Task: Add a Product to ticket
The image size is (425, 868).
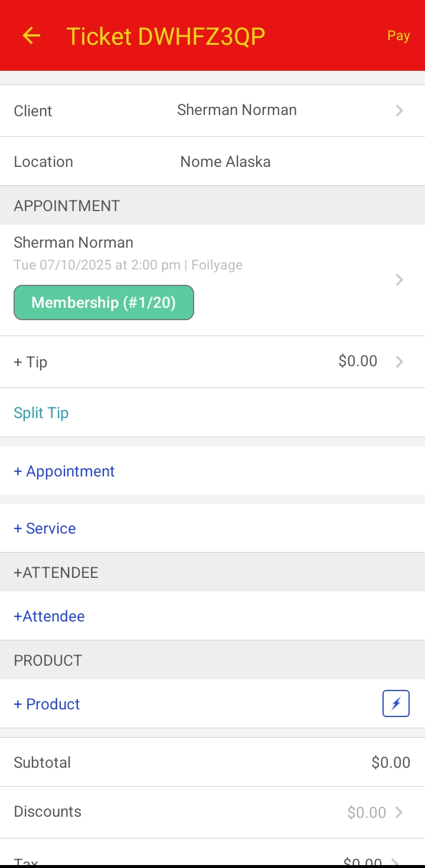Action: tap(47, 704)
